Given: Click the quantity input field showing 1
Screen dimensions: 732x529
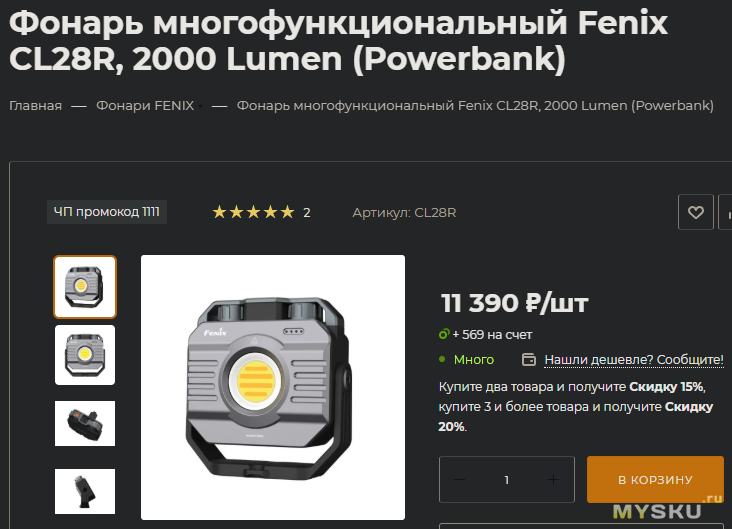Looking at the screenshot, I should tap(507, 480).
